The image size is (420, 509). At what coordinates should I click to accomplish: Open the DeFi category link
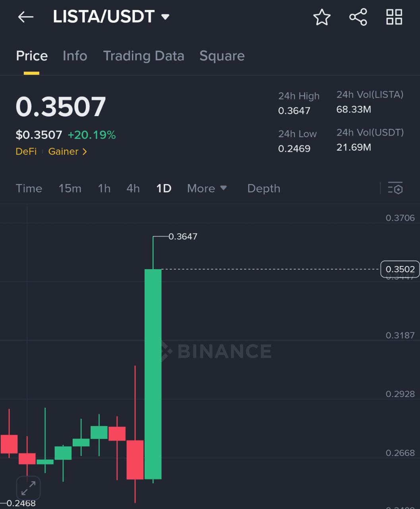coord(26,152)
